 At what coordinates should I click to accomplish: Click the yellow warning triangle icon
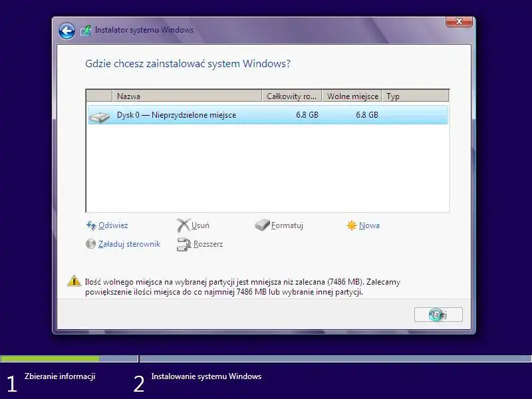[74, 281]
